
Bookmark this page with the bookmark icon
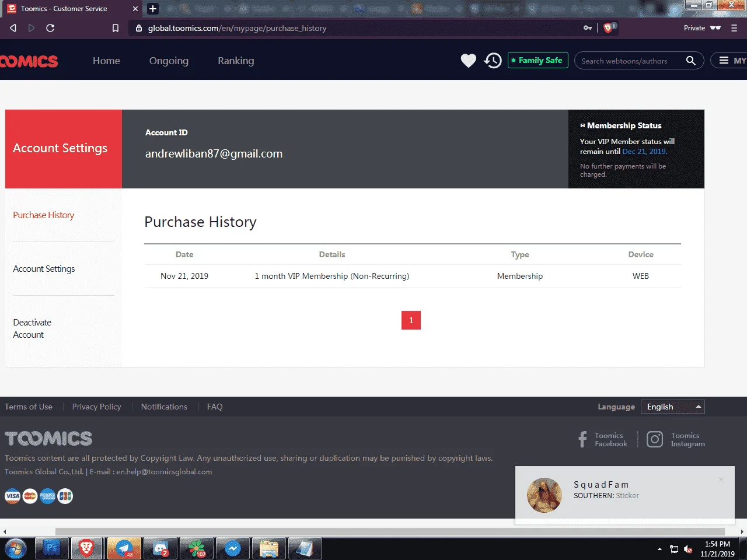click(116, 28)
